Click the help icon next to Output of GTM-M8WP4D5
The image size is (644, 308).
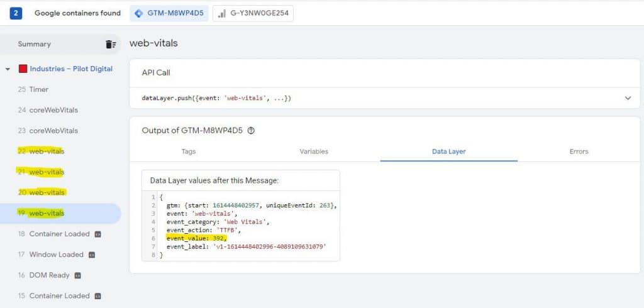pos(252,131)
